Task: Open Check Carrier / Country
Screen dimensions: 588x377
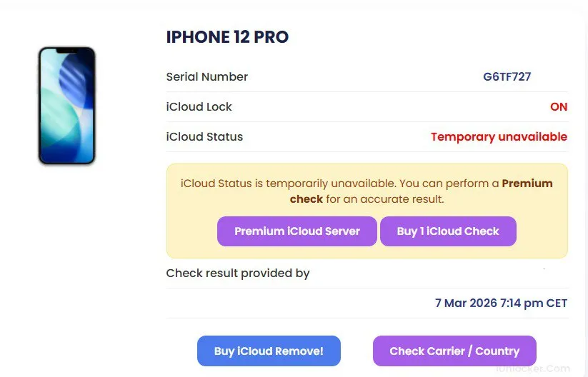Action: pyautogui.click(x=454, y=351)
